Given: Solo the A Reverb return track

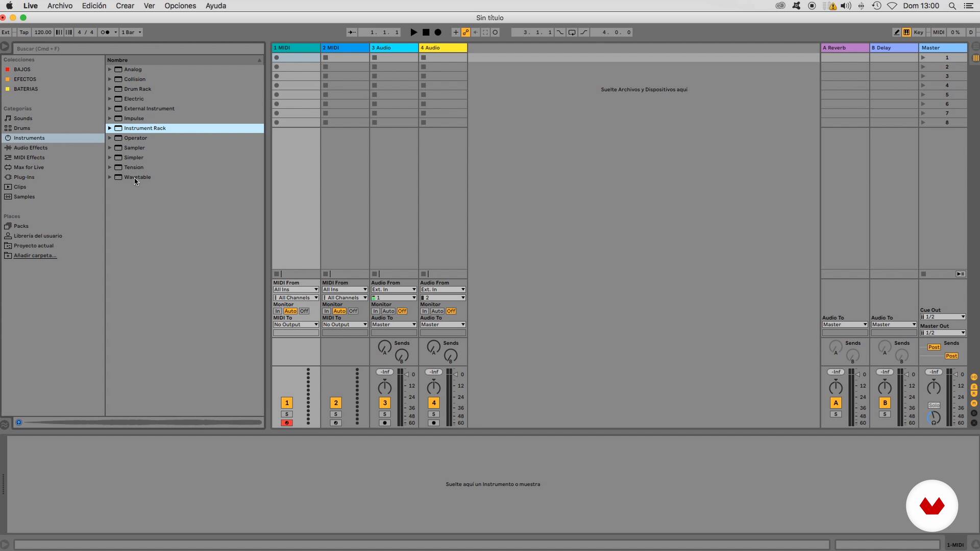Looking at the screenshot, I should [836, 414].
